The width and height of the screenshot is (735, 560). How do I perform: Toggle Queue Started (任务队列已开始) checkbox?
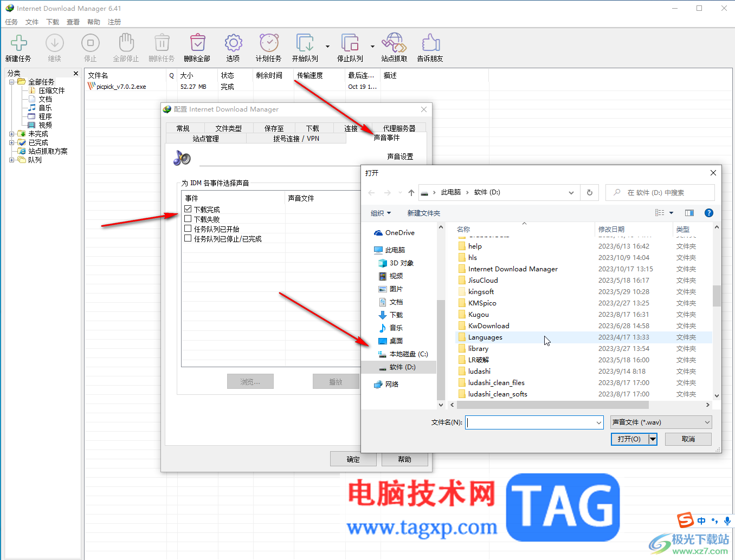[x=188, y=229]
